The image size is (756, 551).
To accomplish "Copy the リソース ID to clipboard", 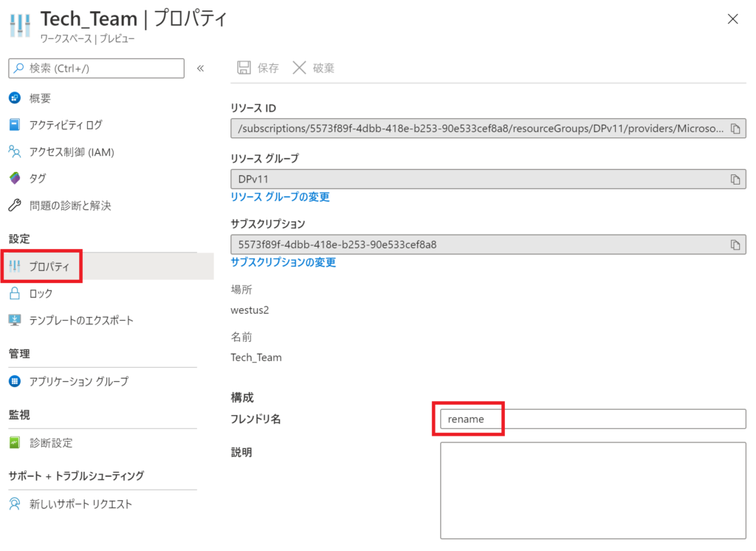I will pos(735,129).
